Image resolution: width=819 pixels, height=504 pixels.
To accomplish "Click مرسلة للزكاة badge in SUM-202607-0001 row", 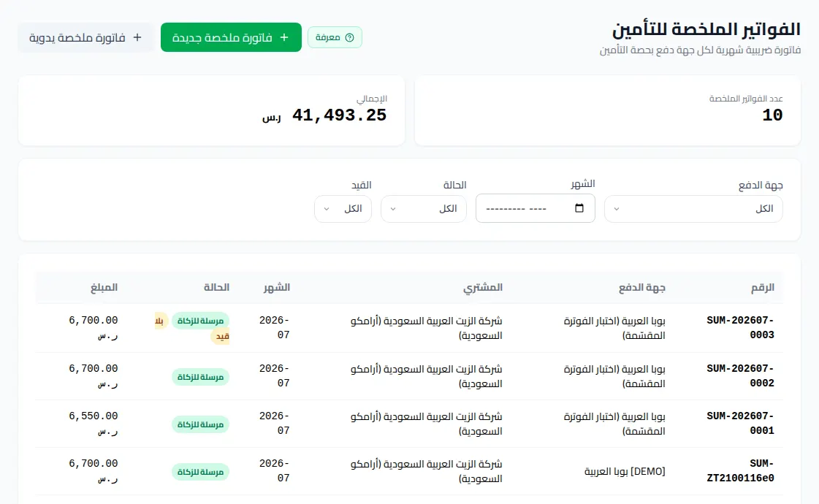I will click(201, 424).
